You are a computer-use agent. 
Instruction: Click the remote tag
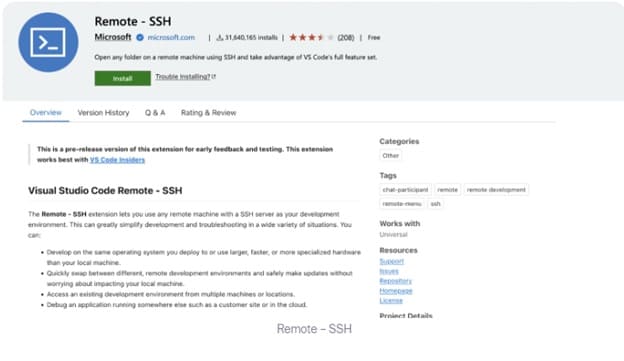pyautogui.click(x=448, y=190)
